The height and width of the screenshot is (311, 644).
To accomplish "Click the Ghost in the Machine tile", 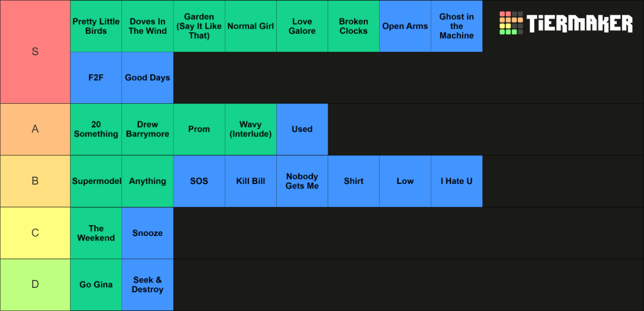I will pyautogui.click(x=456, y=27).
